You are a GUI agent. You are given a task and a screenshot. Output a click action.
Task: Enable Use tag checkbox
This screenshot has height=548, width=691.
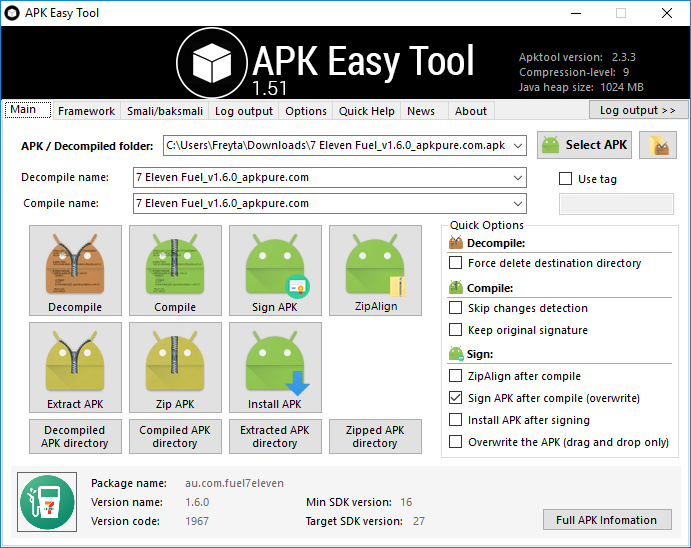point(565,179)
